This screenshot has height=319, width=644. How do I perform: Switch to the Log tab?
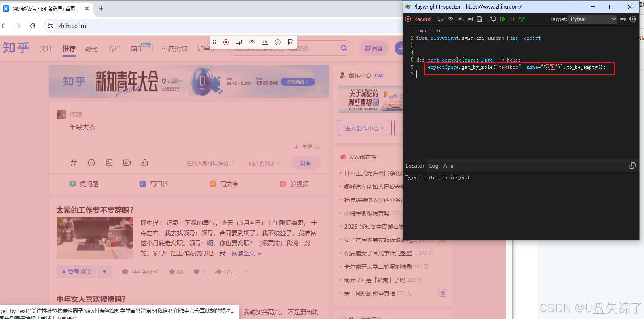click(434, 166)
